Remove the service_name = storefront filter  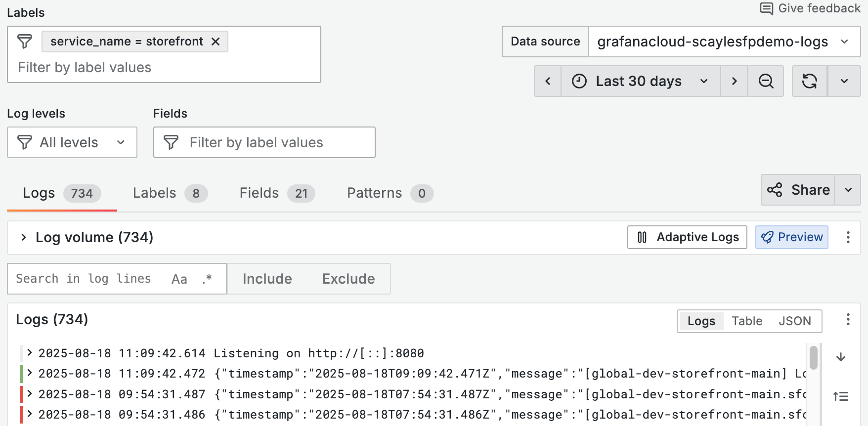(x=216, y=42)
